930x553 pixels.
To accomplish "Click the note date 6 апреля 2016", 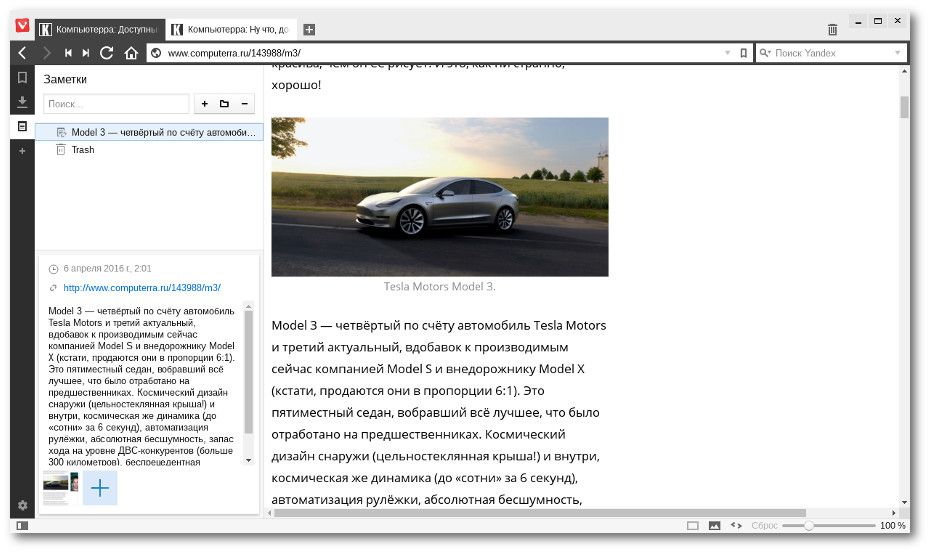I will pyautogui.click(x=107, y=268).
